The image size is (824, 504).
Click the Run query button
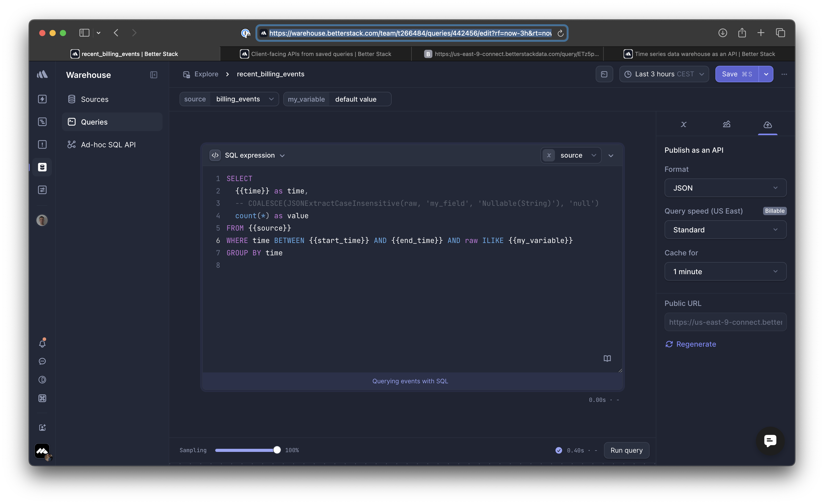[x=626, y=450]
